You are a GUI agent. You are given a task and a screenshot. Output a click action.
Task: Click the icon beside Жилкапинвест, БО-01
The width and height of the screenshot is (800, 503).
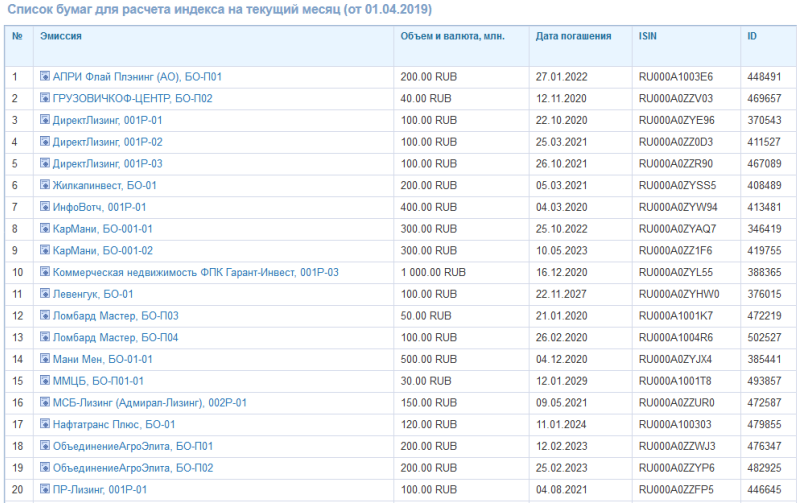click(45, 185)
